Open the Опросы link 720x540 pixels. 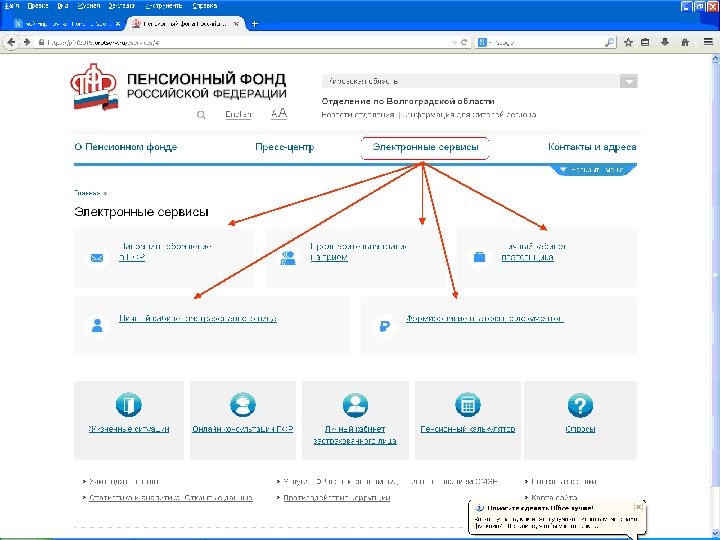pos(580,429)
